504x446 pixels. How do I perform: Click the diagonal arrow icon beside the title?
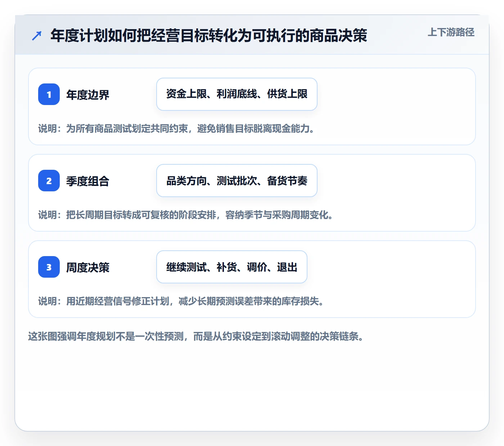pyautogui.click(x=37, y=36)
